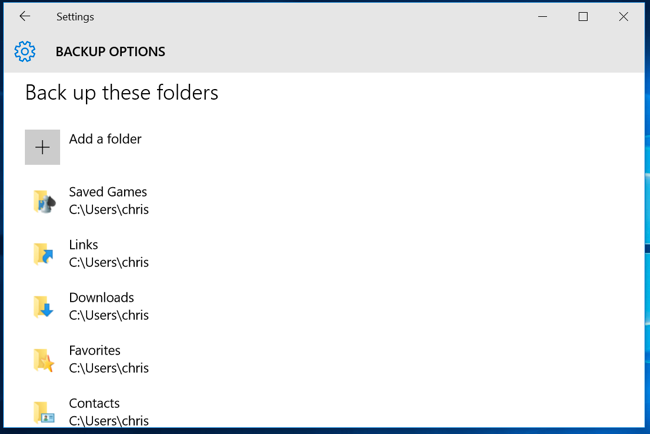
Task: Select the Saved Games folder name
Action: pos(108,192)
